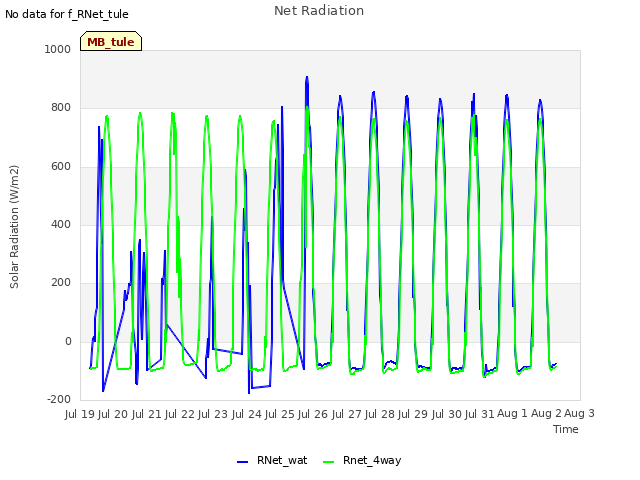Click the Jul 23 x-axis date label
The width and height of the screenshot is (640, 480).
click(213, 414)
